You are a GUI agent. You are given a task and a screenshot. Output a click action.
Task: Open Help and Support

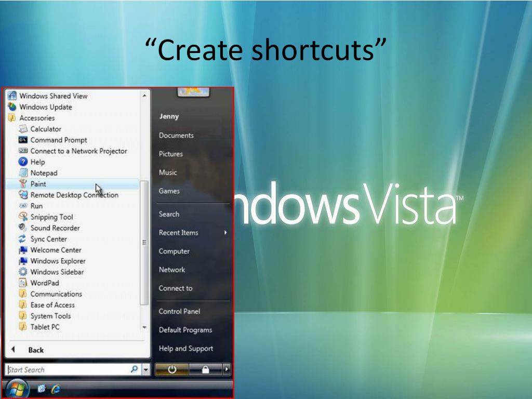[186, 349]
